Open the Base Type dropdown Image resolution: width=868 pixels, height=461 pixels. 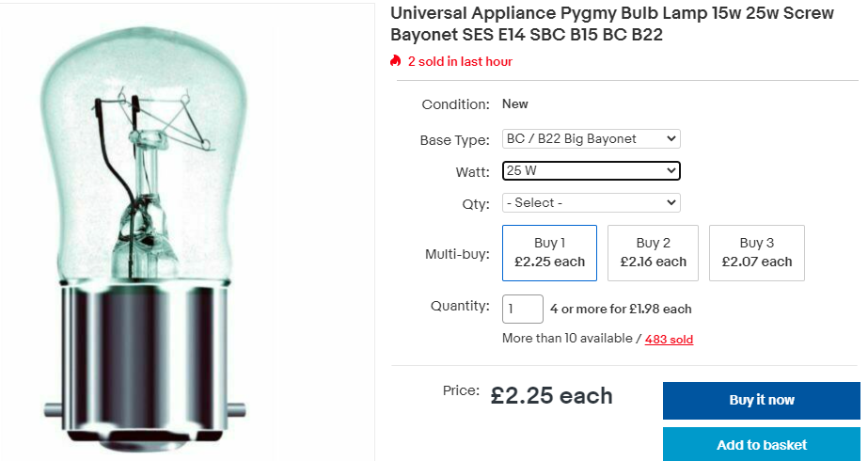click(591, 138)
